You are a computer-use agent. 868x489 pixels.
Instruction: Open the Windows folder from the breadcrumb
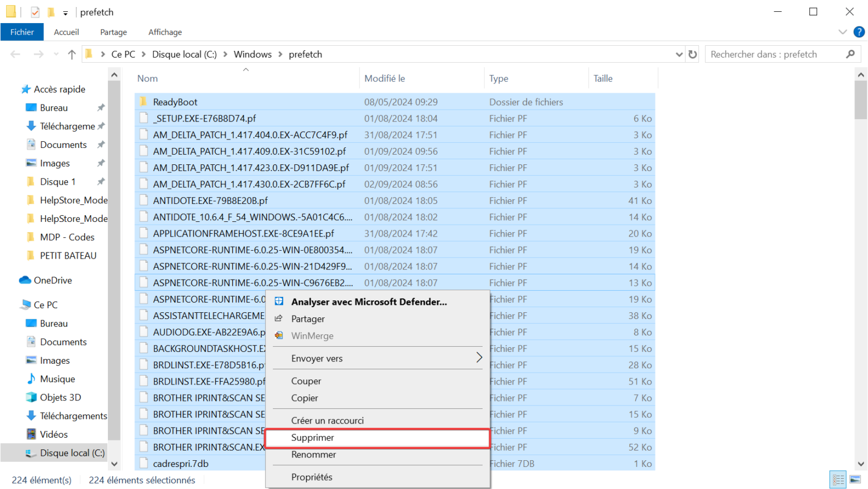(x=253, y=54)
